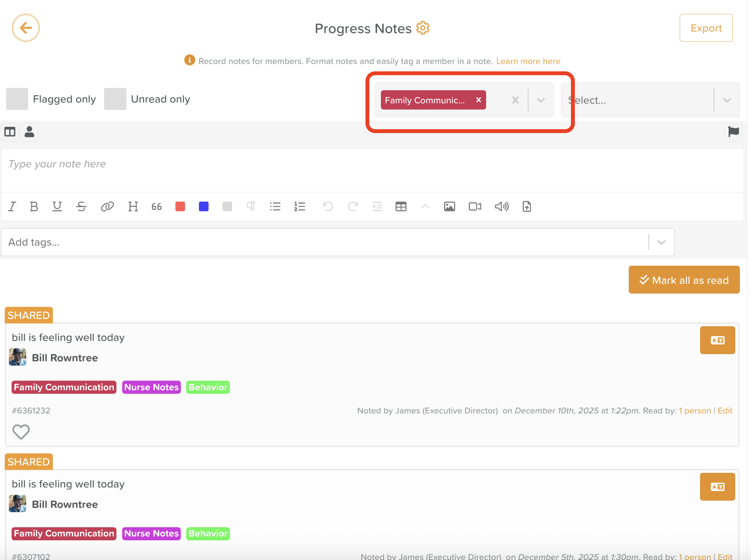Expand the Add tags dropdown
Screen dimensions: 751x560
(662, 243)
